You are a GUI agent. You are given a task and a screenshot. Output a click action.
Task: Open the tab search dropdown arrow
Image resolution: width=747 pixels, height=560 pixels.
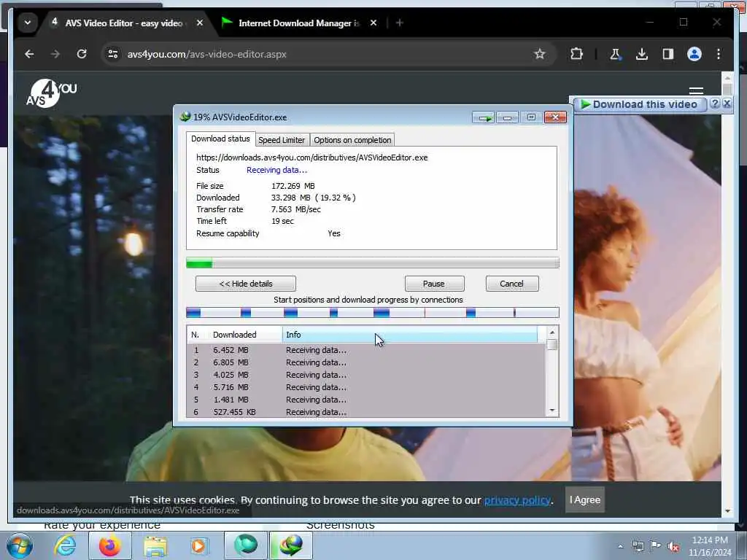28,23
